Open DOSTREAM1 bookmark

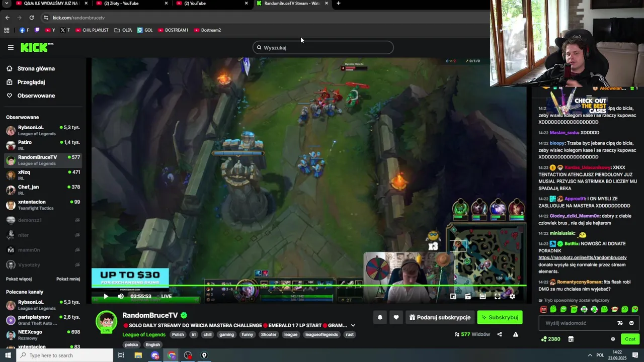[173, 30]
